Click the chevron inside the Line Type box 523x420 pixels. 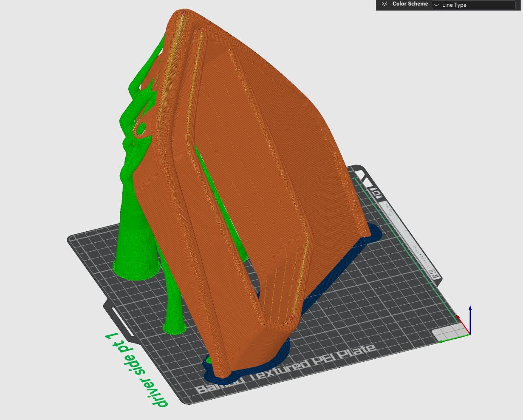pyautogui.click(x=436, y=5)
